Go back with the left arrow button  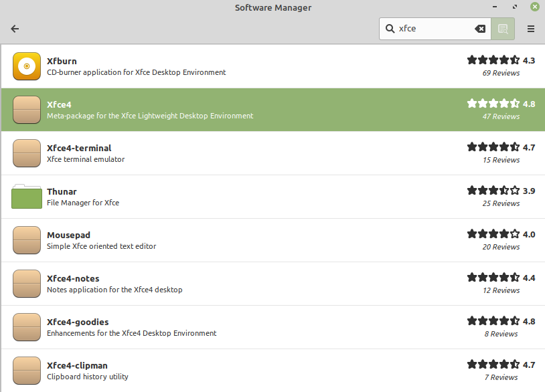pos(15,29)
